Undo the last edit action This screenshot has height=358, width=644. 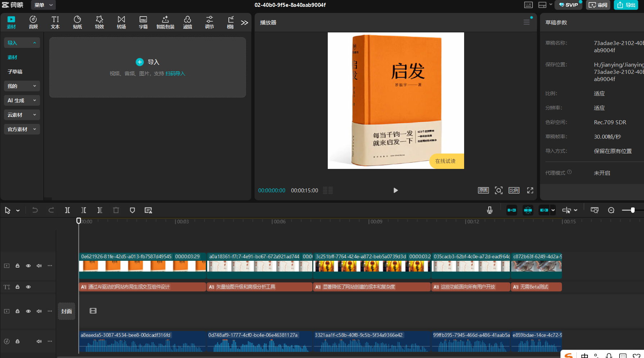click(35, 210)
